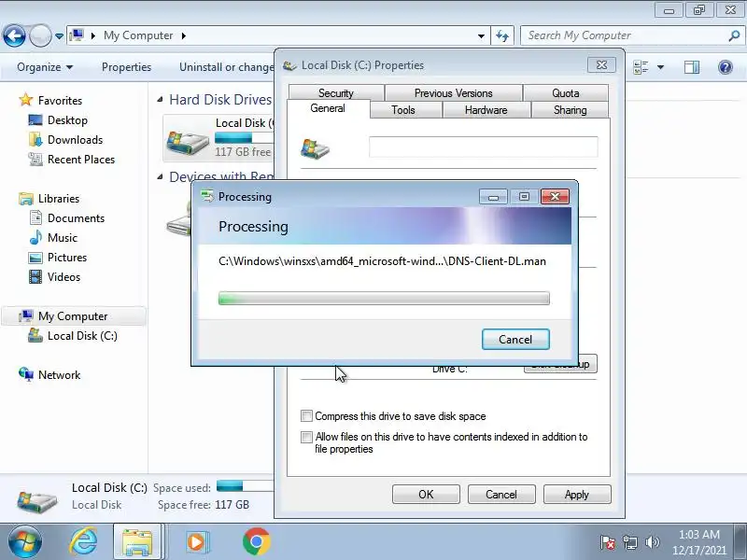This screenshot has width=747, height=560.
Task: Click the drive label text field
Action: [483, 147]
